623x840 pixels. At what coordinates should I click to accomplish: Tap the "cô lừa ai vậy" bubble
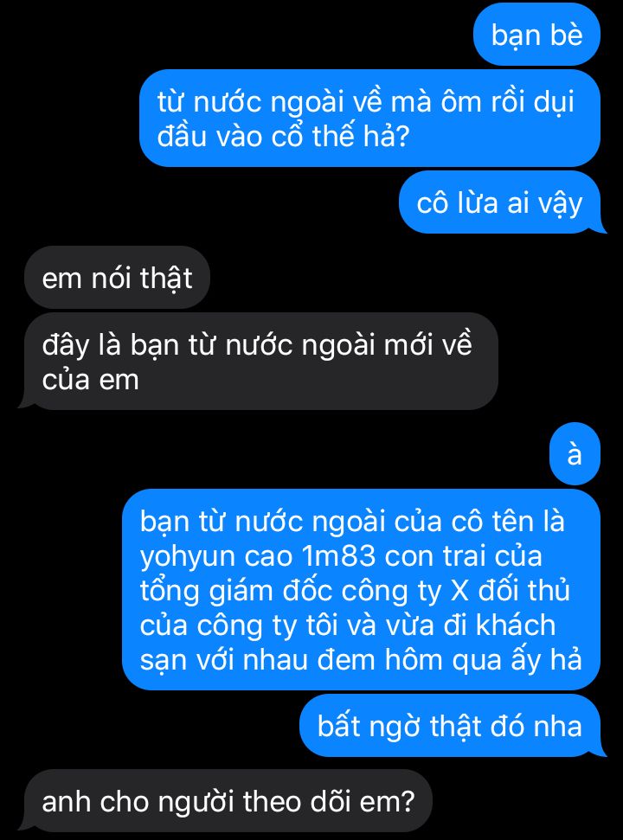[501, 202]
